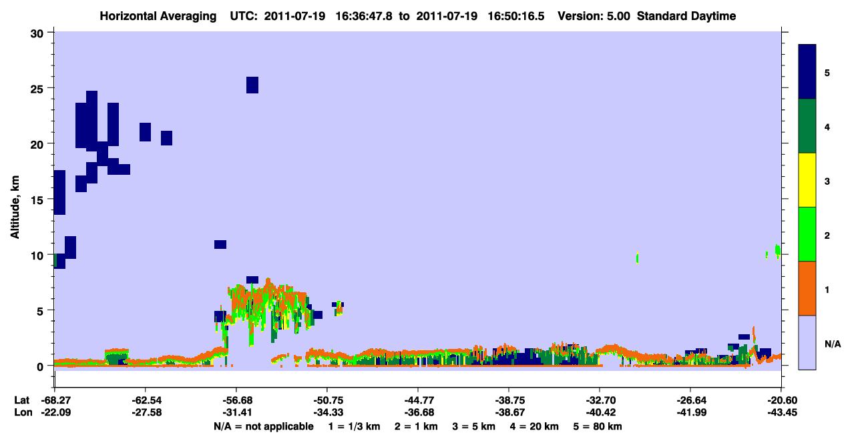Click the 'Lat' row label
Screen dimensions: 868x445
coord(21,400)
